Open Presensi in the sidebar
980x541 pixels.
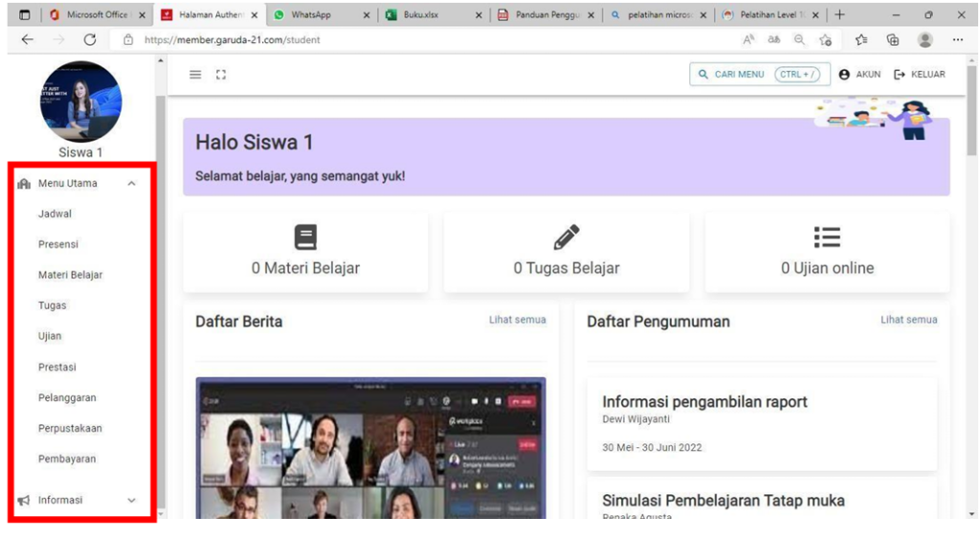click(58, 244)
